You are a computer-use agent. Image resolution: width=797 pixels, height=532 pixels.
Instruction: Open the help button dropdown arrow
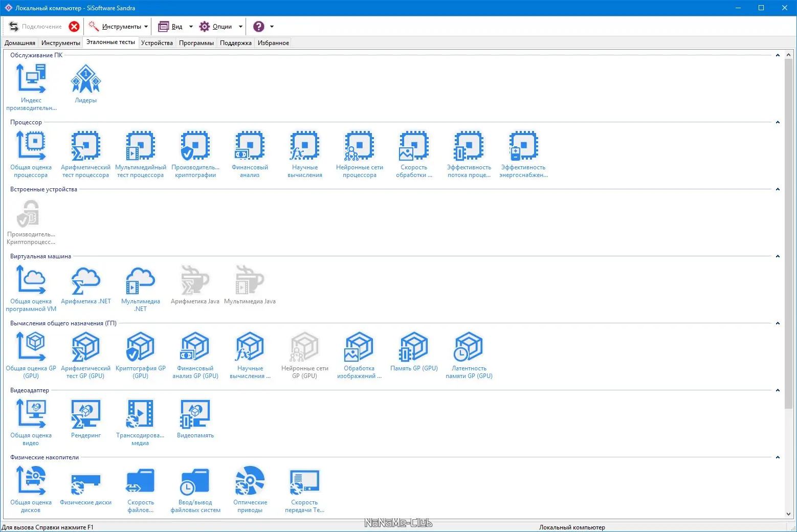click(272, 27)
